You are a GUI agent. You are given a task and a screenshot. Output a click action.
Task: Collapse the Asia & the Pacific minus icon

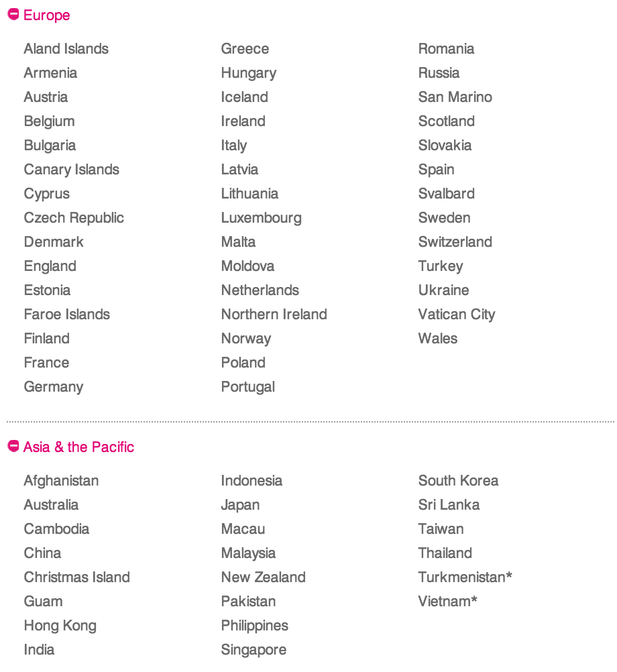pyautogui.click(x=13, y=446)
